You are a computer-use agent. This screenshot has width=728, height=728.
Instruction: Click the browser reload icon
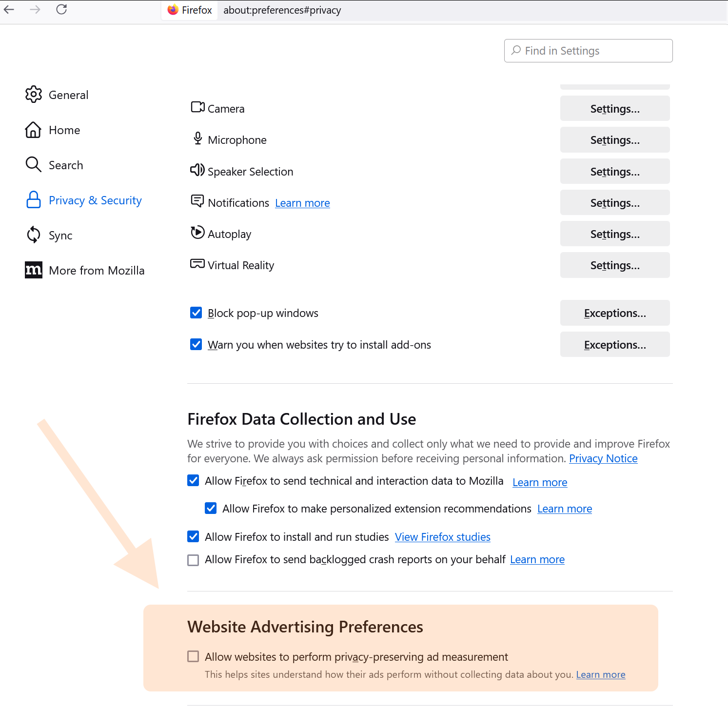coord(61,9)
